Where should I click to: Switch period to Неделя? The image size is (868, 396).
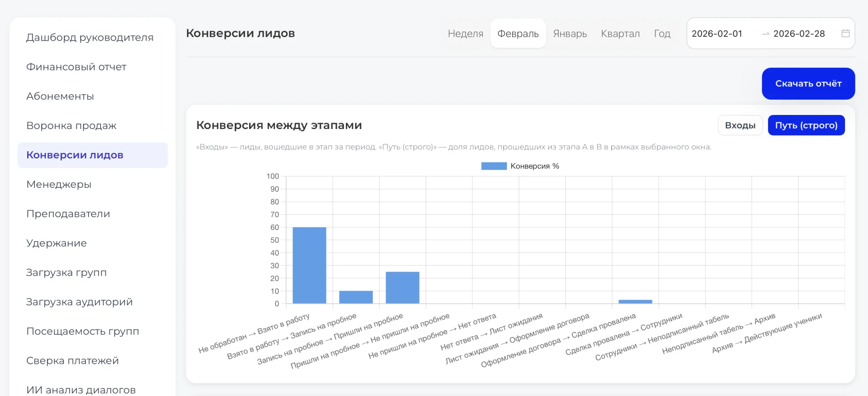(x=465, y=33)
